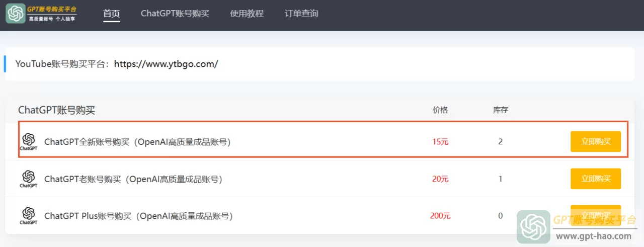Select ChatGPT老账号购买 product title
The image size is (644, 247).
point(133,179)
